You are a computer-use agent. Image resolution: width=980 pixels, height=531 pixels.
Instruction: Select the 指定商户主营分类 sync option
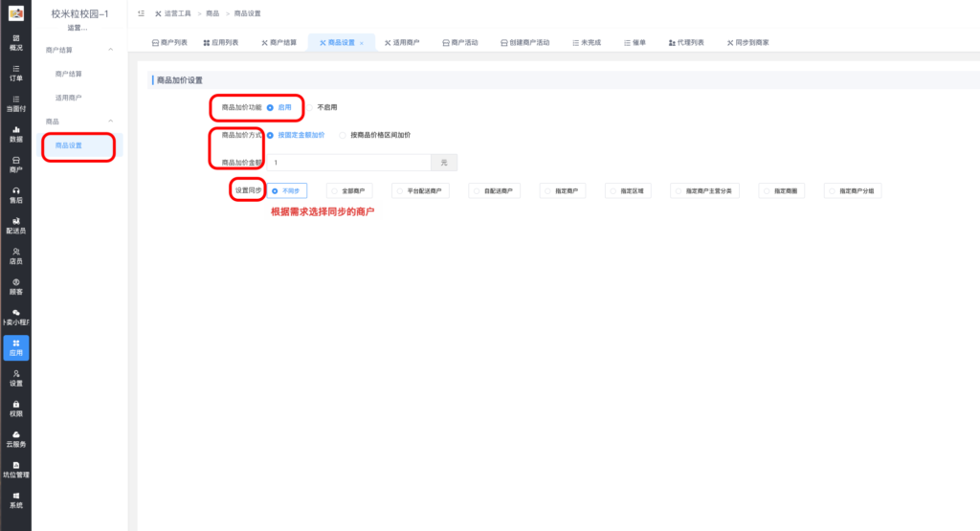[704, 191]
